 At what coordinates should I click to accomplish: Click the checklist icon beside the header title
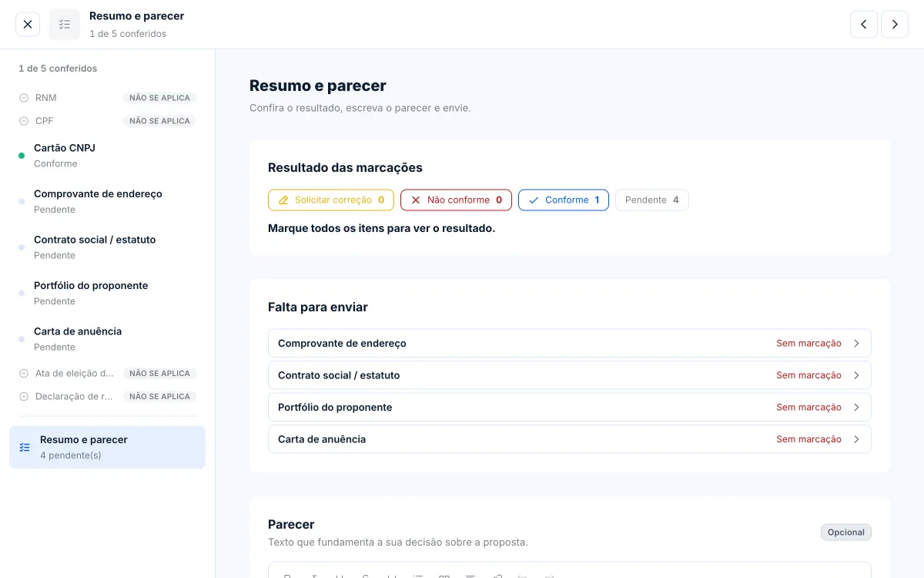[x=65, y=25]
